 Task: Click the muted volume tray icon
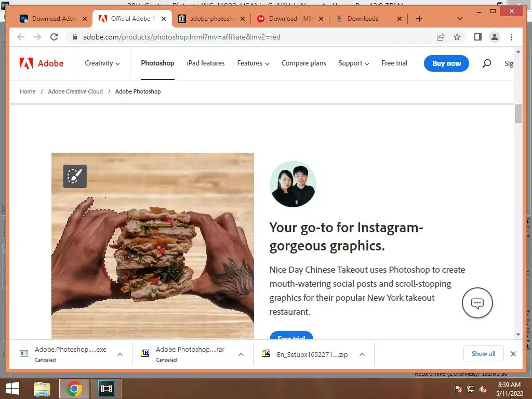pos(483,389)
